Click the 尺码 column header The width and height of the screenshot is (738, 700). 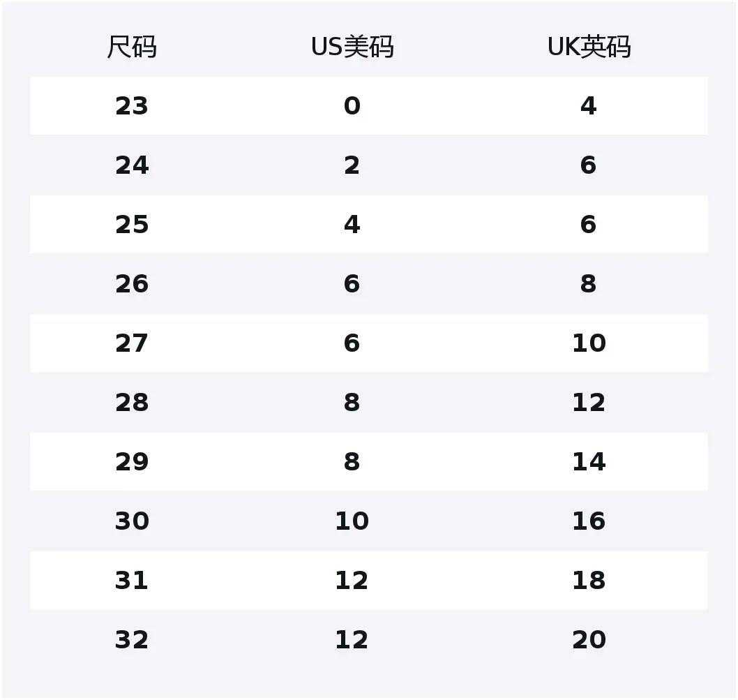tap(132, 47)
